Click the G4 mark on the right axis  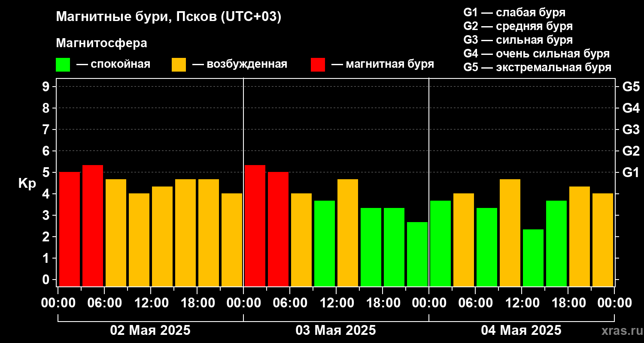point(631,108)
